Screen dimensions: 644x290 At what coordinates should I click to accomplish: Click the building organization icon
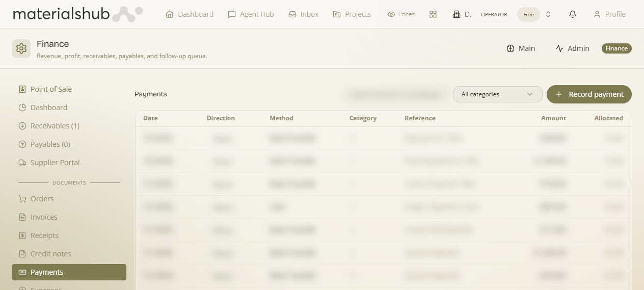click(x=457, y=14)
